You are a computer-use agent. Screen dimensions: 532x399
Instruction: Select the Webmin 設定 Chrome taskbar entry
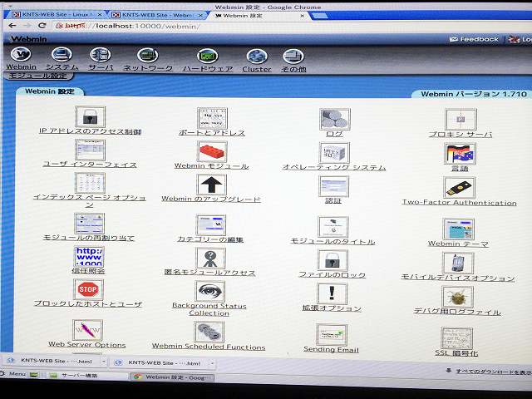pyautogui.click(x=172, y=377)
